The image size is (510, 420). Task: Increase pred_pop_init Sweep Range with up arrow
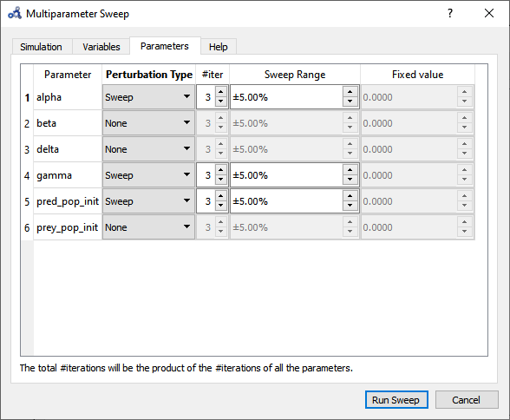pos(350,196)
